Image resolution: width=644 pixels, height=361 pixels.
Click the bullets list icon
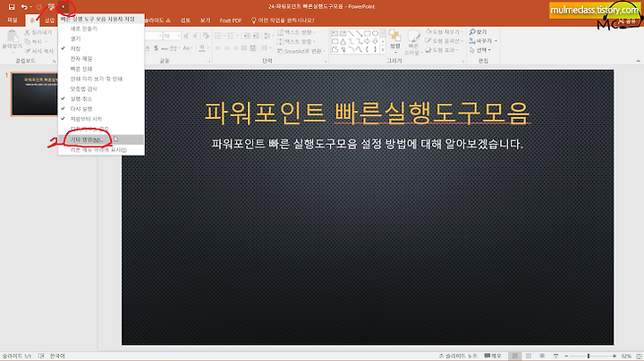(219, 36)
